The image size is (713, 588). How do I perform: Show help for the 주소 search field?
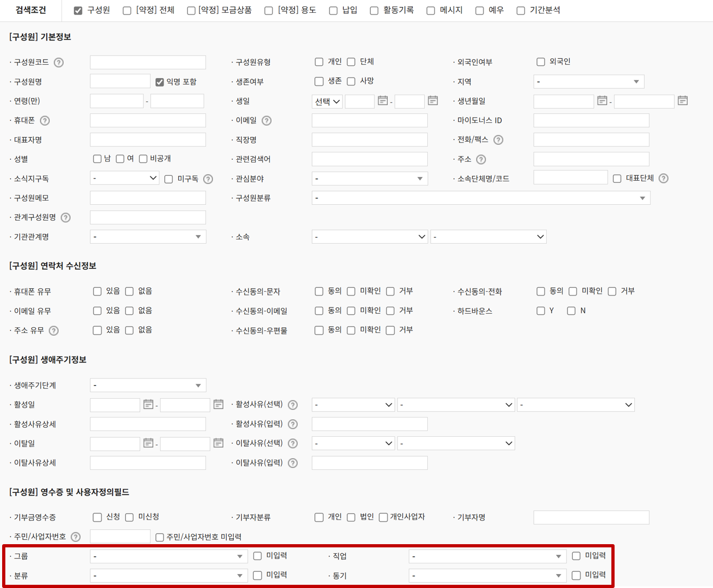coord(481,159)
